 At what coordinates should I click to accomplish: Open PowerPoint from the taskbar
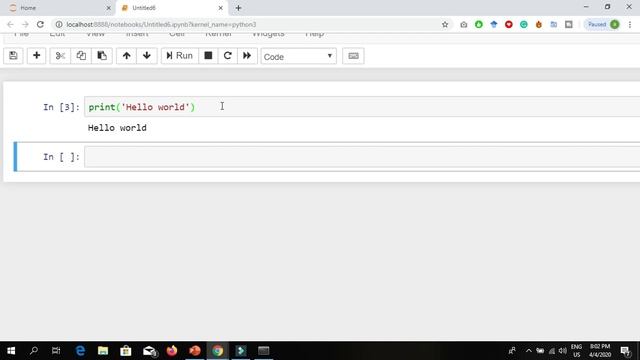click(195, 351)
